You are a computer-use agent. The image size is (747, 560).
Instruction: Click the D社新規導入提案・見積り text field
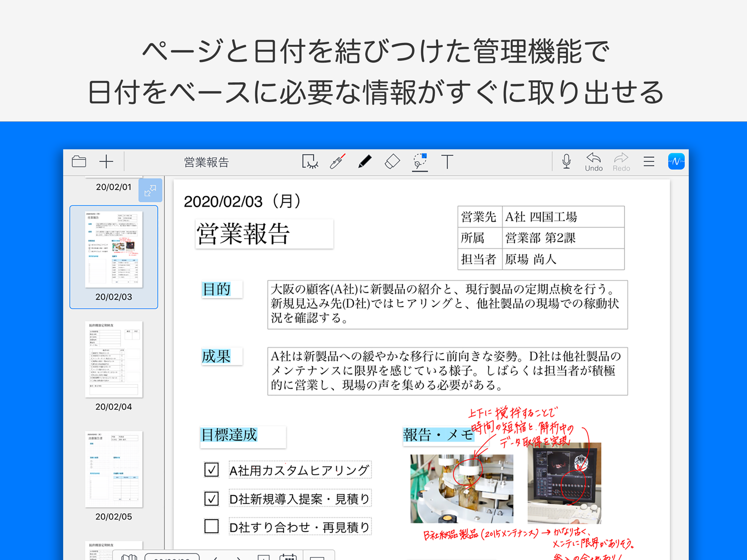(x=300, y=498)
